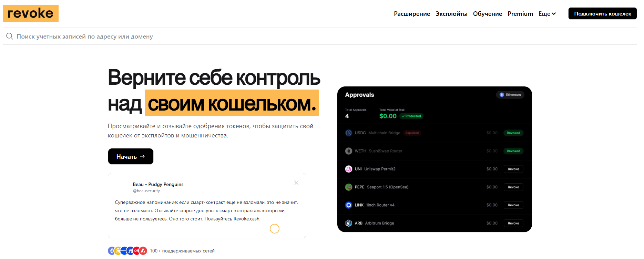The image size is (644, 259).
Task: Click Revoke button in LINK row
Action: (513, 205)
